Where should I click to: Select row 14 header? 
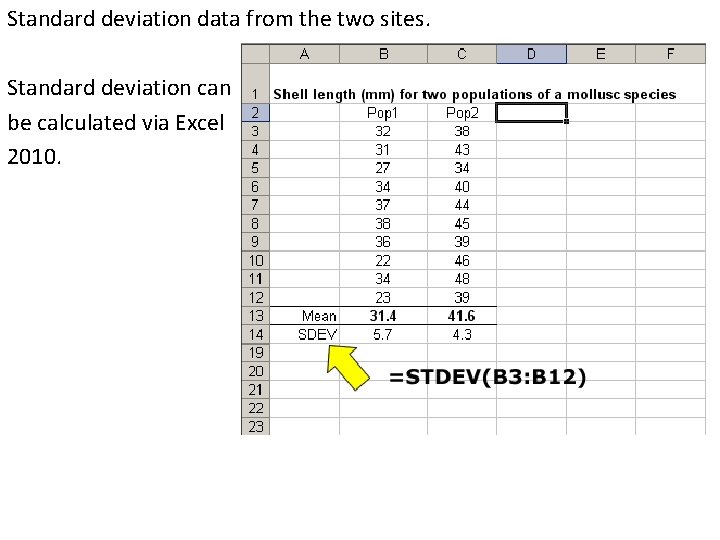click(255, 334)
